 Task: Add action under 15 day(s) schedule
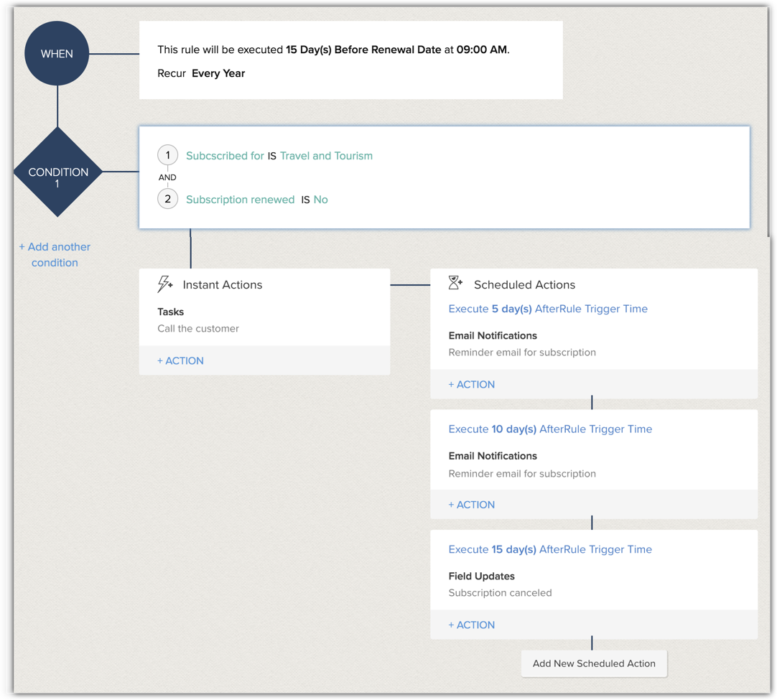pyautogui.click(x=471, y=625)
